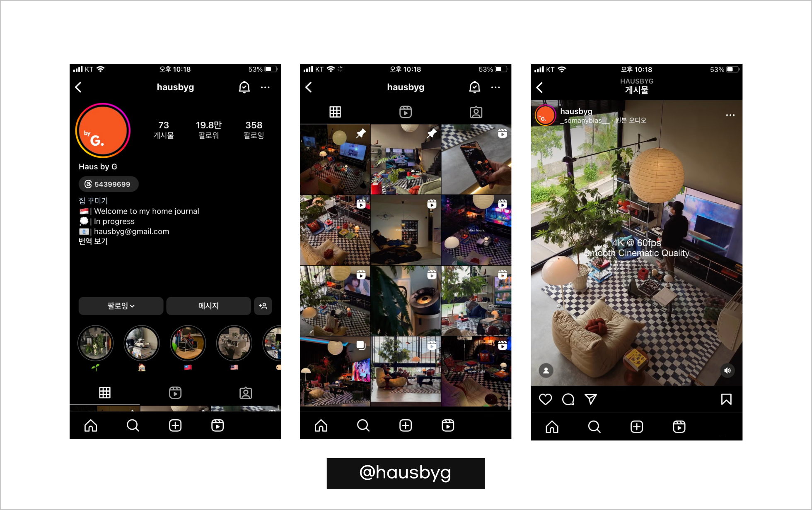This screenshot has height=510, width=812.
Task: Tap the 번역 보기 translation link
Action: (96, 243)
